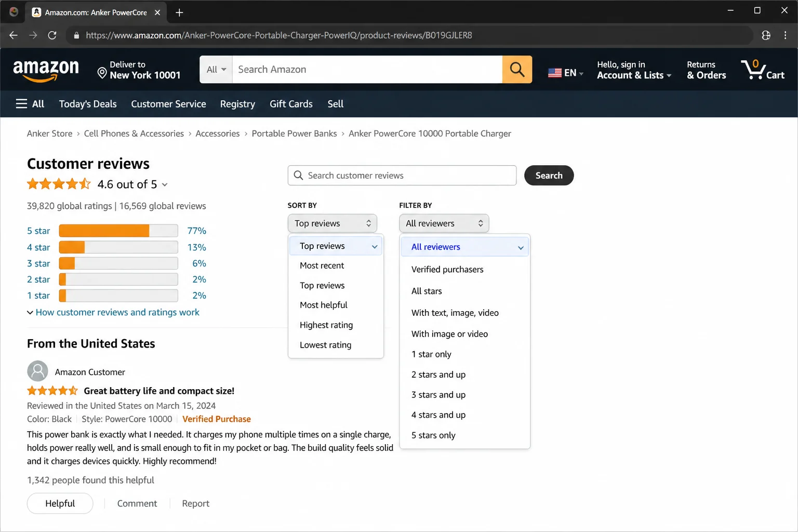798x532 pixels.
Task: Open Customer Service
Action: point(168,104)
